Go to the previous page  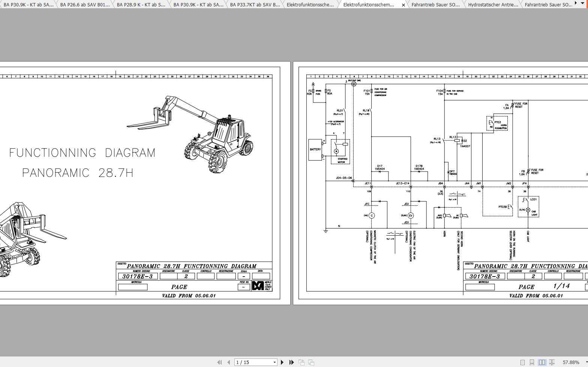coord(229,362)
